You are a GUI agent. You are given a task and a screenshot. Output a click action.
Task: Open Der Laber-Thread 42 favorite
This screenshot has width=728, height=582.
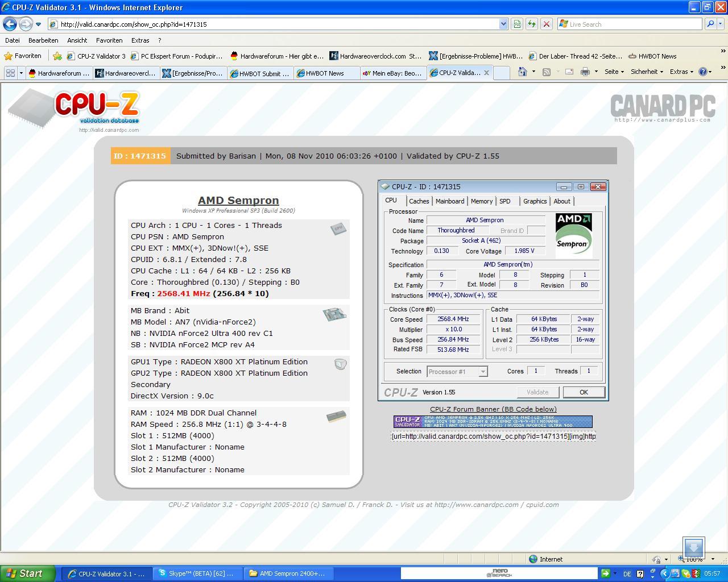coord(575,56)
